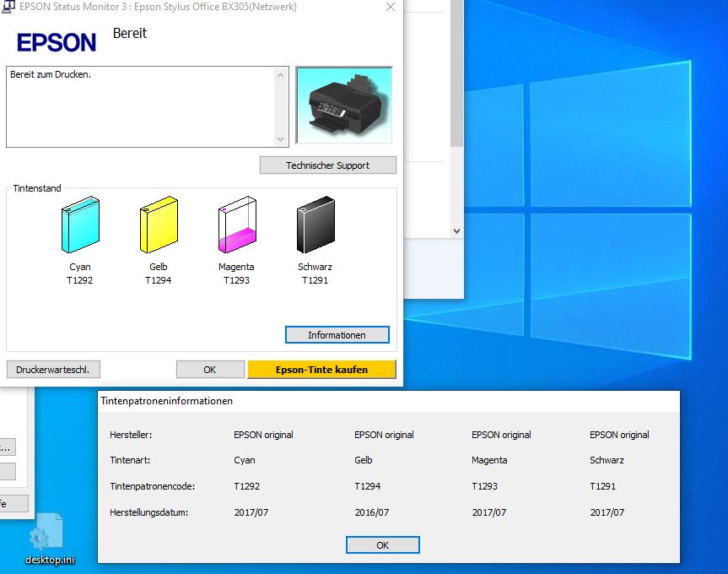Image resolution: width=728 pixels, height=574 pixels.
Task: Click the yellow Gelb T1294 cartridge icon
Action: [159, 225]
